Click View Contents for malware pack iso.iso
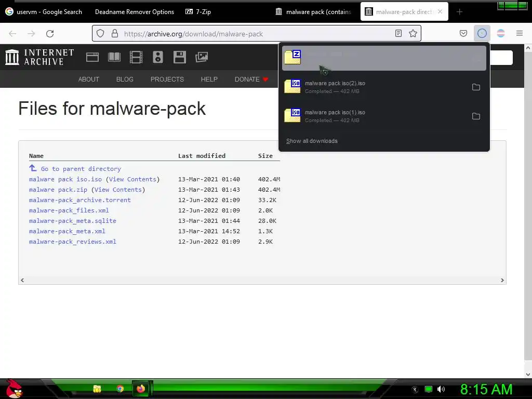This screenshot has height=399, width=532. (132, 179)
